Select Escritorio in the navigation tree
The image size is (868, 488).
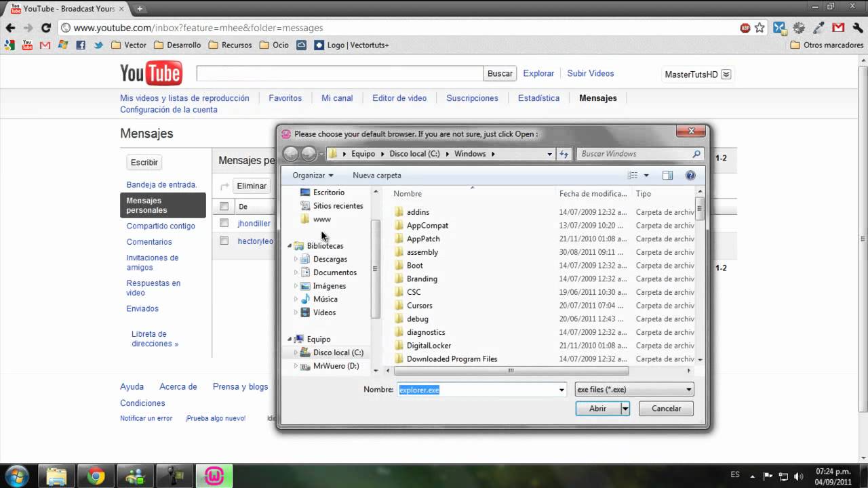coord(328,192)
